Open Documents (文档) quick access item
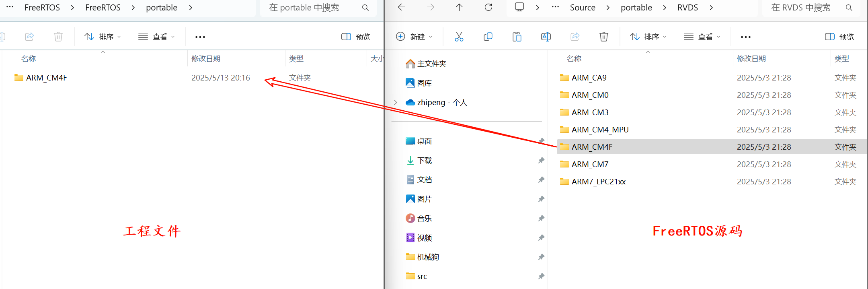Image resolution: width=868 pixels, height=289 pixels. point(425,180)
